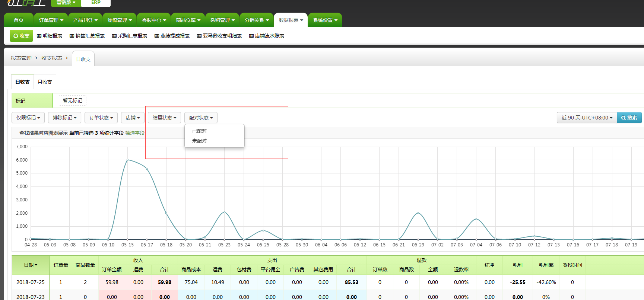The image size is (644, 300).
Task: Open the 采购汇总报表 report
Action: [x=130, y=36]
